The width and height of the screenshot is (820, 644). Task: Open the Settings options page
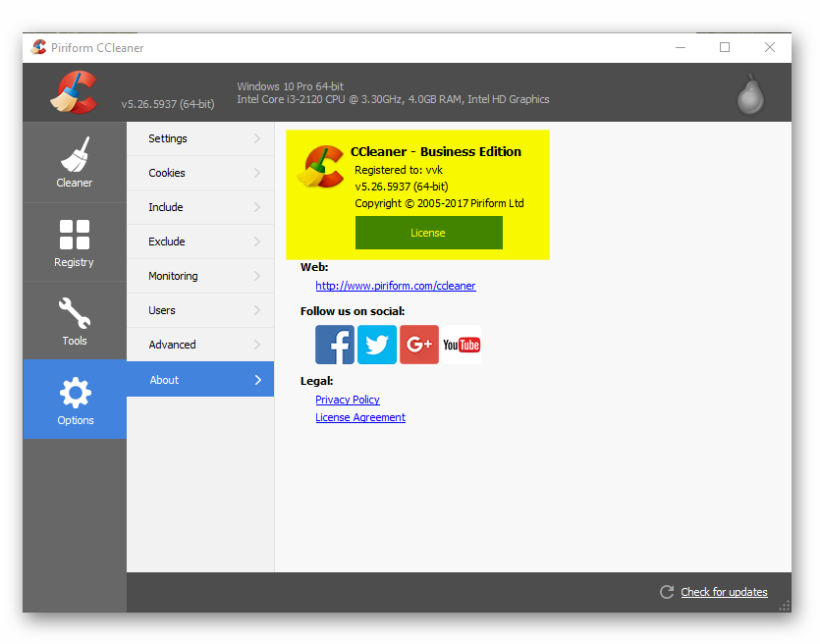[167, 138]
